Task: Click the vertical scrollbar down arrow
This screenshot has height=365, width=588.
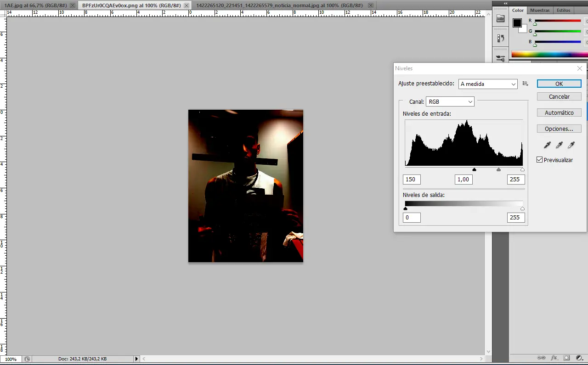Action: 488,352
